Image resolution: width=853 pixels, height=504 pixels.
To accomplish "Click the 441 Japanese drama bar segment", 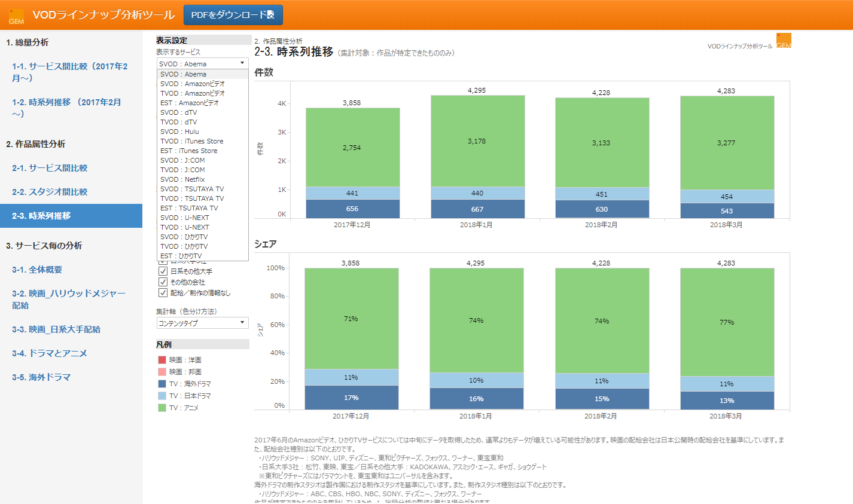I will pos(352,193).
